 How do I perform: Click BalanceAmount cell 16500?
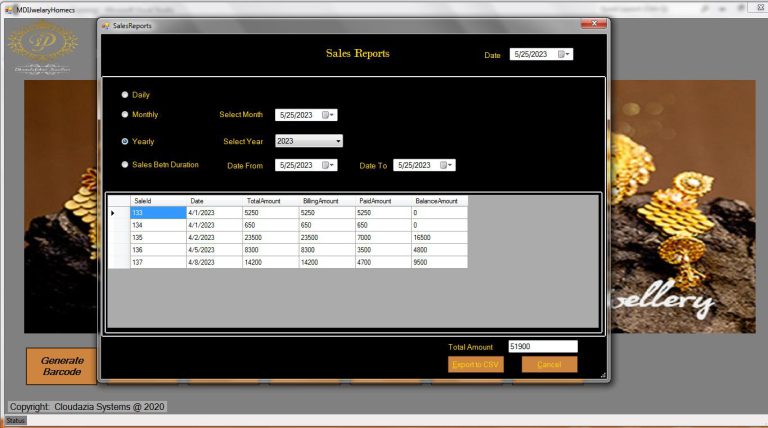click(x=439, y=238)
